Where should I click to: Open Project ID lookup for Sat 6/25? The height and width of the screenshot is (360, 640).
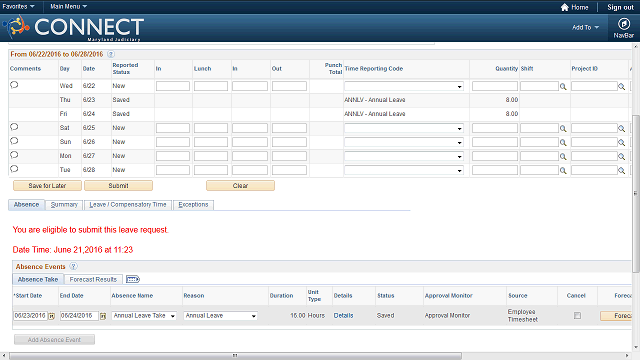[621, 129]
